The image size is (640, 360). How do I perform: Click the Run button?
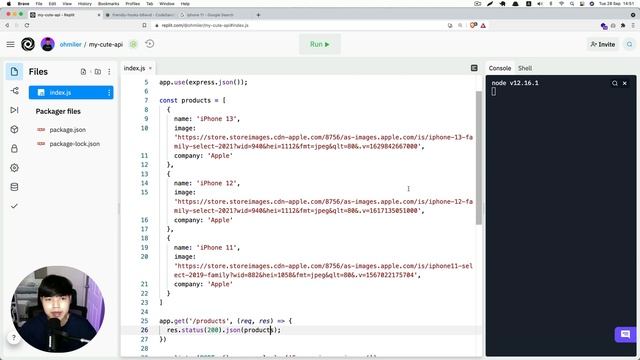320,44
